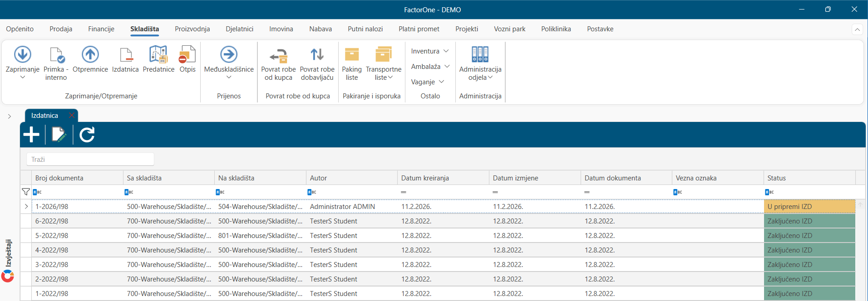Open the Otpis document icon
This screenshot has height=301, width=868.
click(187, 54)
